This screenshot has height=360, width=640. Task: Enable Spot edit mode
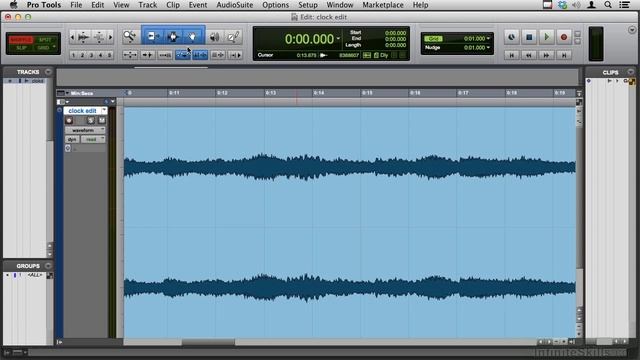(45, 40)
